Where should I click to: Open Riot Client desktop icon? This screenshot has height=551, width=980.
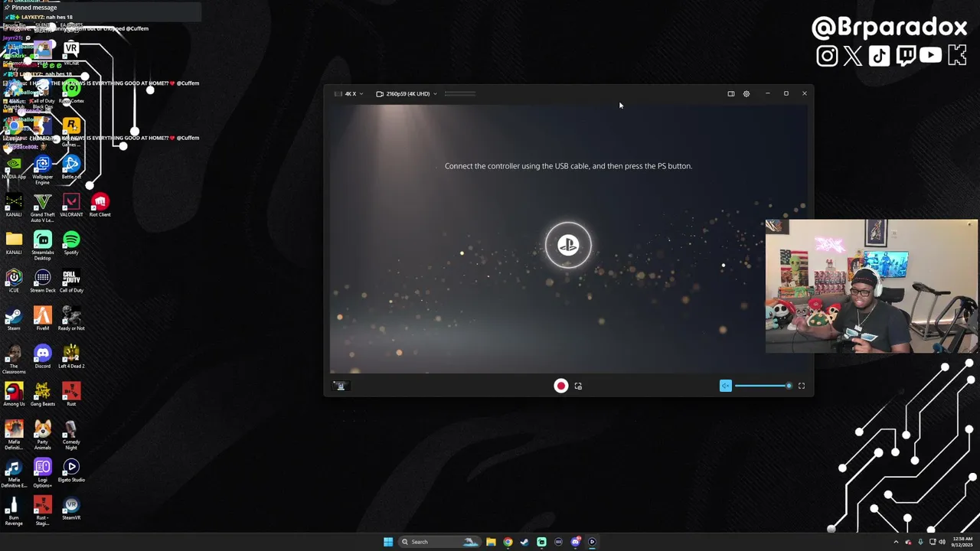[100, 206]
